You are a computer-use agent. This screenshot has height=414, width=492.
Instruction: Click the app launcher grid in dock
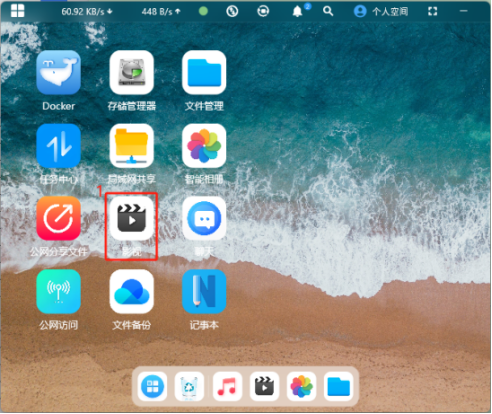pyautogui.click(x=152, y=386)
